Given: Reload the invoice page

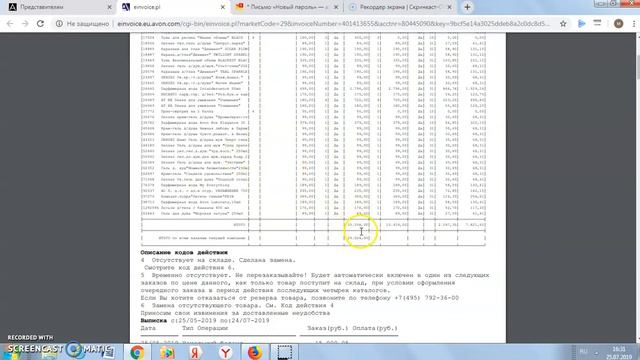Looking at the screenshot, I should [40, 24].
